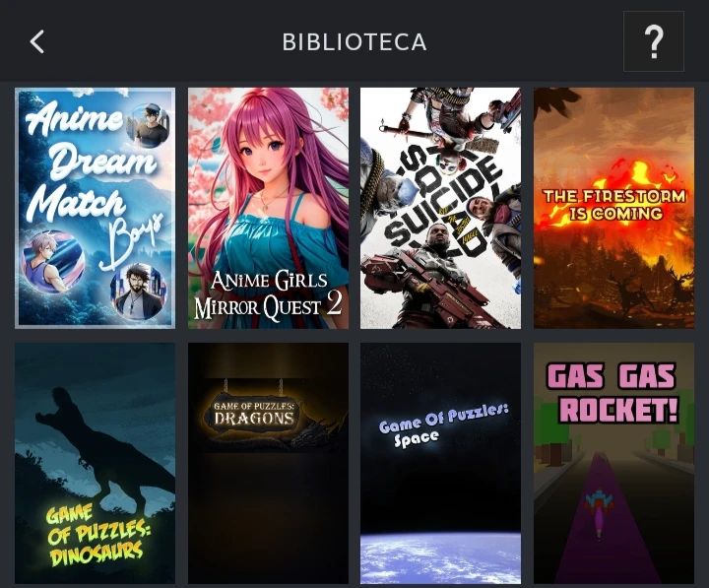Open Game Of Puzzles: Space cover
Screen dimensions: 709x588
point(440,463)
